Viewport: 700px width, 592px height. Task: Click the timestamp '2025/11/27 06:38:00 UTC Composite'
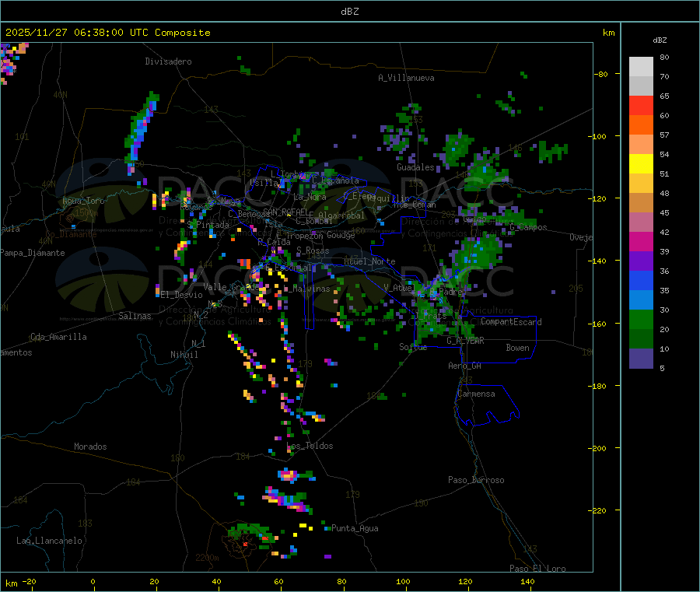coord(108,33)
